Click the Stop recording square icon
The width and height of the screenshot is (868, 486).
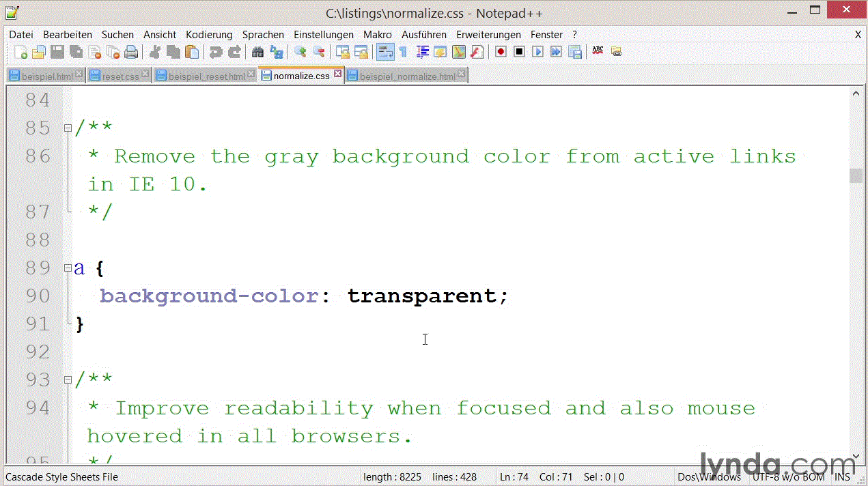(520, 52)
